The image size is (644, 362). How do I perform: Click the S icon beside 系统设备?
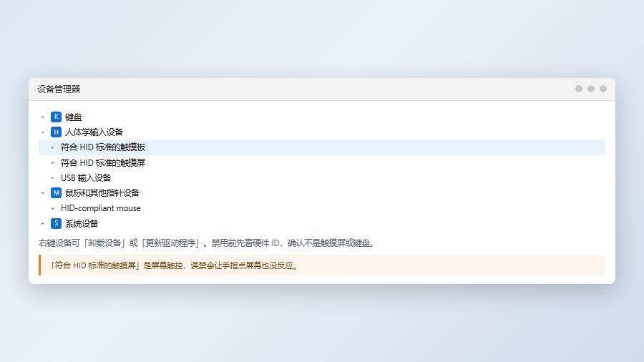(x=56, y=223)
